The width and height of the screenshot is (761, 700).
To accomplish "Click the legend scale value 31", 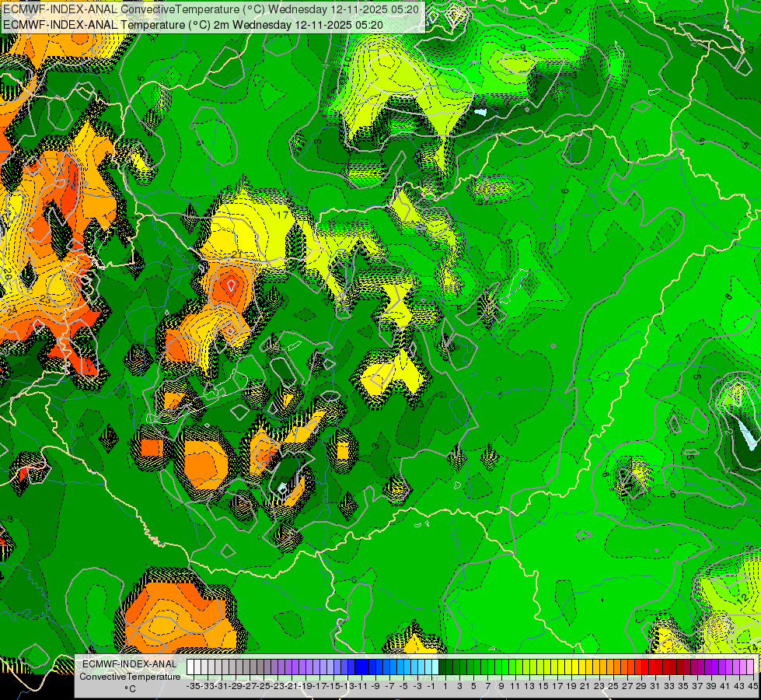I will click(655, 686).
